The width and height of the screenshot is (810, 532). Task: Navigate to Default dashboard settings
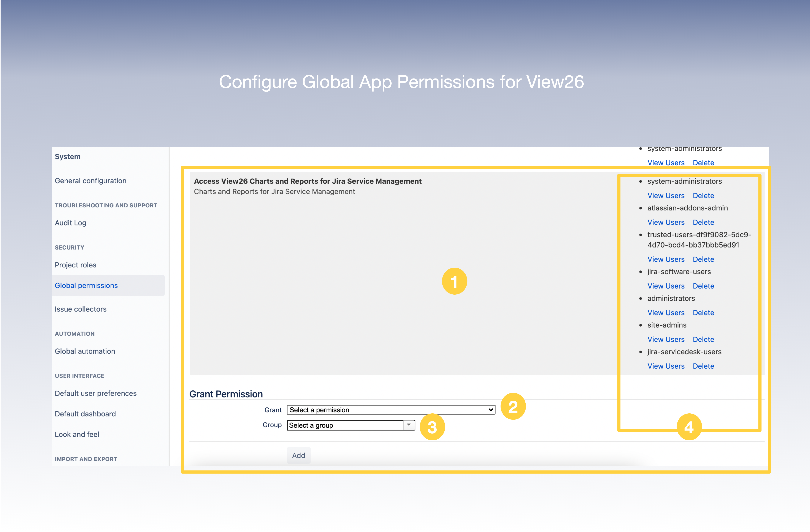[x=85, y=414]
